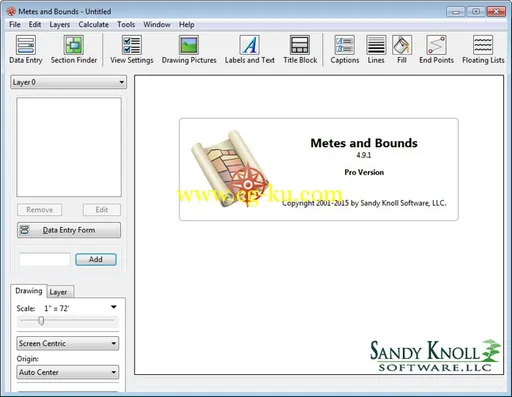
Task: Click the icon on the Data Entry Form button
Action: pyautogui.click(x=25, y=230)
